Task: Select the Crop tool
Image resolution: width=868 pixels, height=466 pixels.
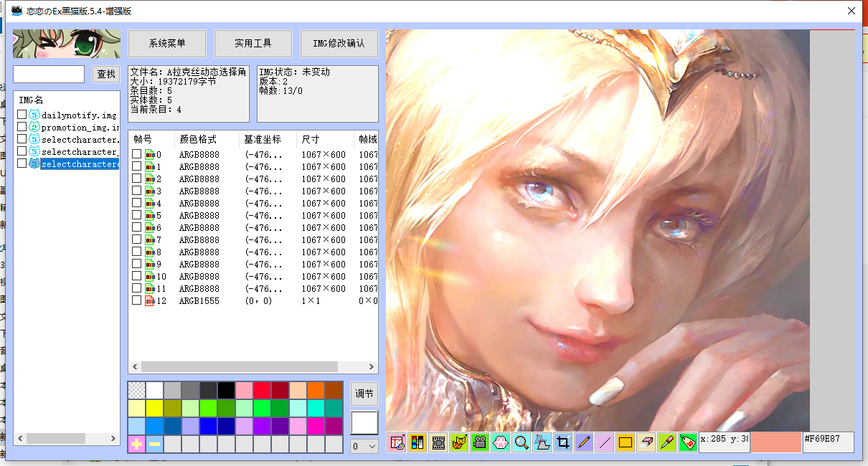Action: [x=563, y=442]
